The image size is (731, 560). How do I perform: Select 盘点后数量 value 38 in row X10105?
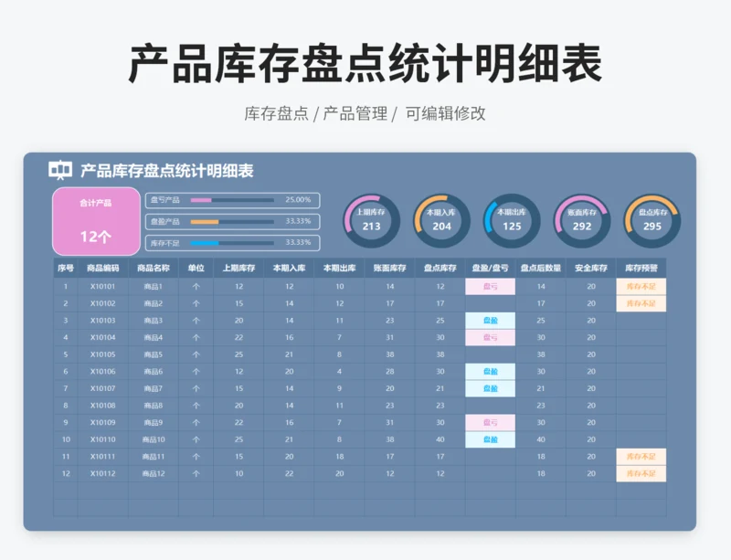pos(541,354)
